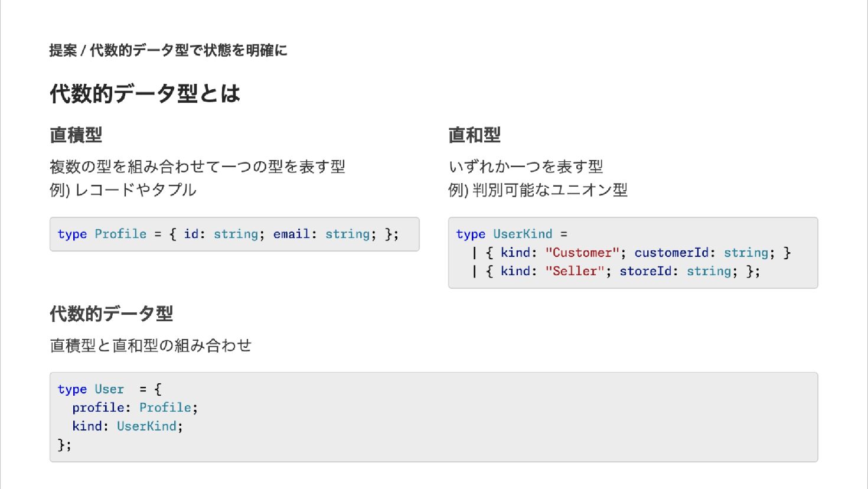
Task: Click the "Customer" string literal
Action: (582, 253)
